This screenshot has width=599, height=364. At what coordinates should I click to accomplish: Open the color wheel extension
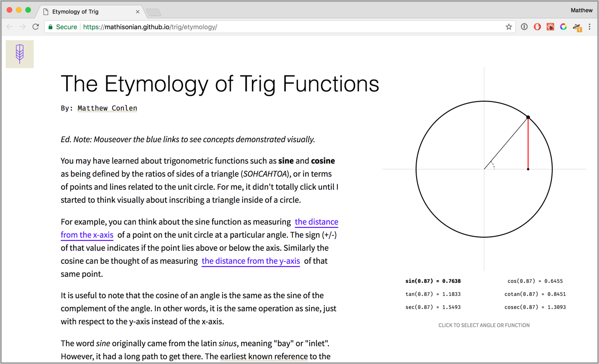tap(563, 27)
